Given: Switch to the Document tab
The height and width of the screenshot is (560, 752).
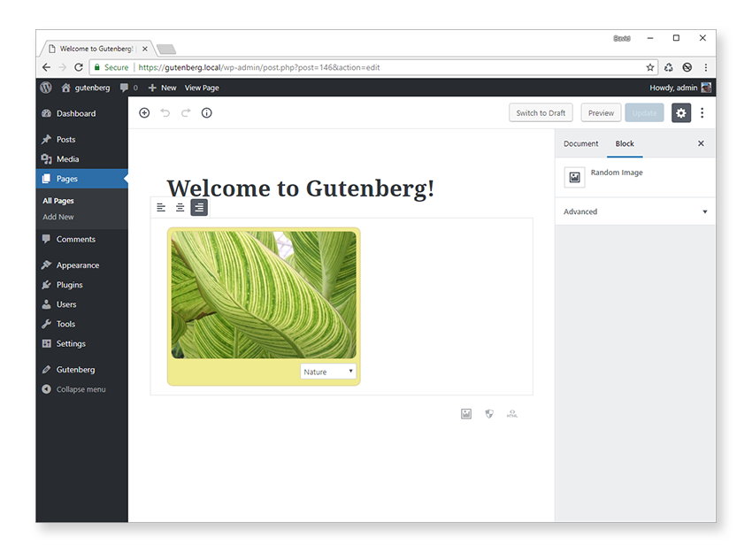Looking at the screenshot, I should coord(580,144).
